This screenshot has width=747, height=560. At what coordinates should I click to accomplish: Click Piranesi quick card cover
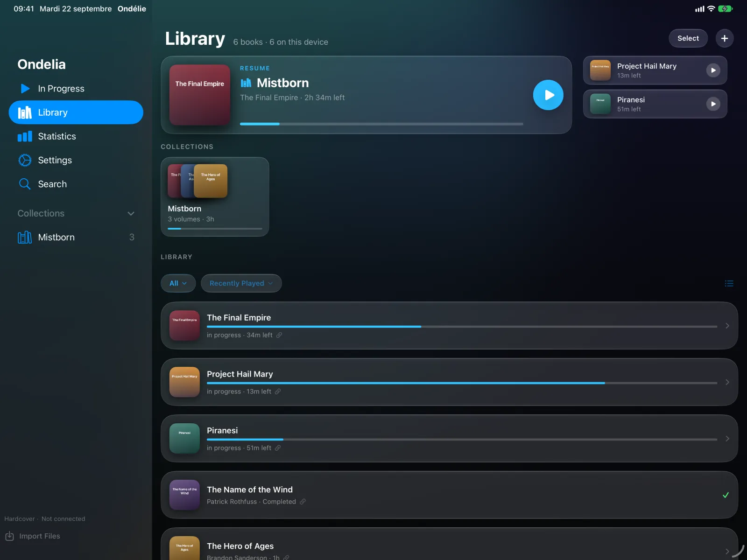pos(600,104)
